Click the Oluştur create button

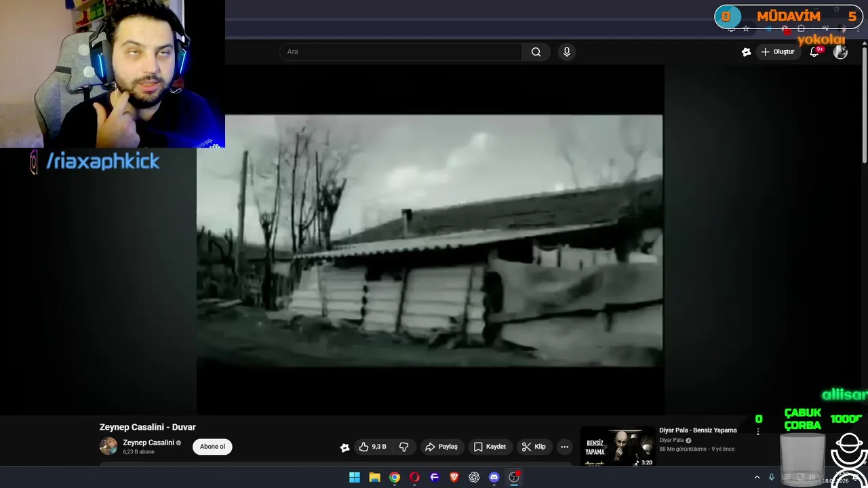tap(777, 52)
